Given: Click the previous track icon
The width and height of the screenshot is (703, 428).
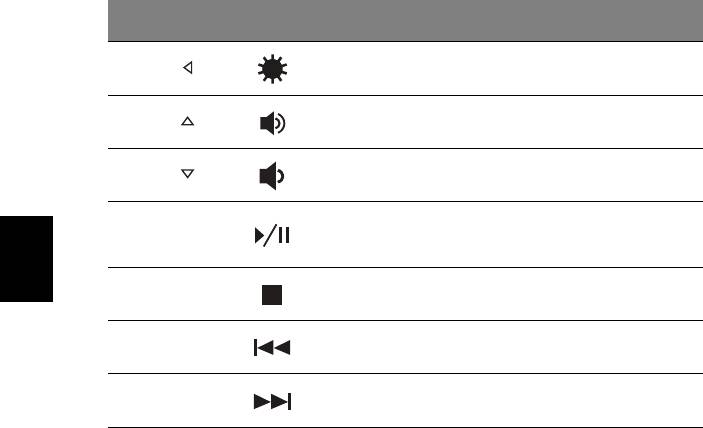Looking at the screenshot, I should [x=272, y=350].
